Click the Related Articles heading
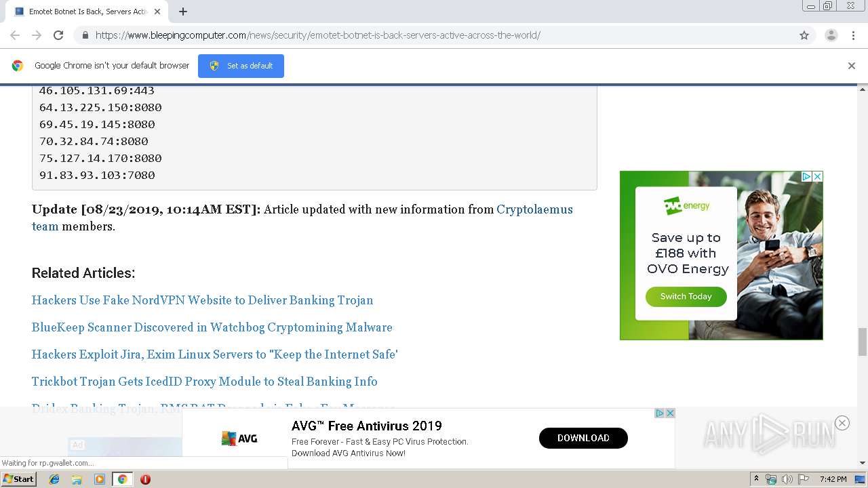This screenshot has width=868, height=488. click(83, 272)
